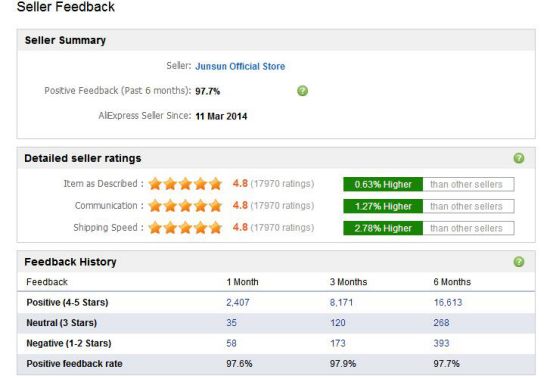Viewport: 554px width, 380px height.
Task: Click Shipping Speed star rating
Action: point(185,228)
